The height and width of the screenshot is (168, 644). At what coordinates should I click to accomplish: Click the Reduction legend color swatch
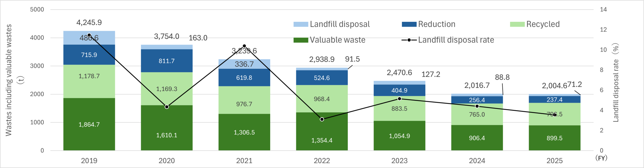tap(409, 24)
